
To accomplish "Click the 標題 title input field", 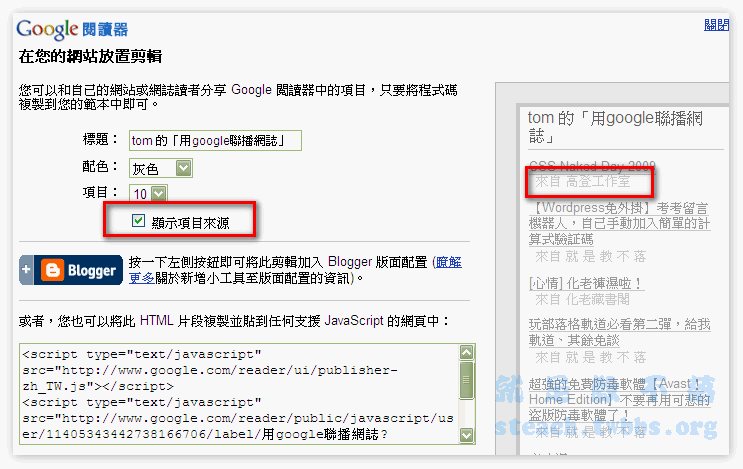I will pyautogui.click(x=215, y=141).
